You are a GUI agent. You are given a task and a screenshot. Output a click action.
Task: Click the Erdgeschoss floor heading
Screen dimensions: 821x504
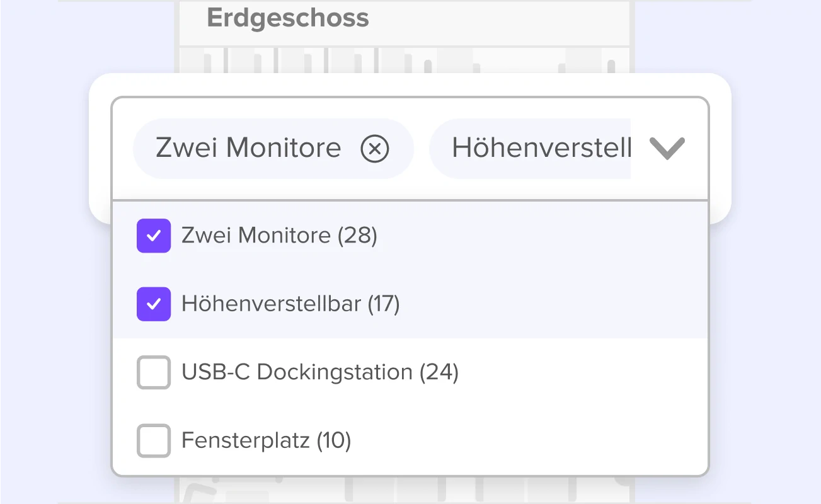point(288,18)
